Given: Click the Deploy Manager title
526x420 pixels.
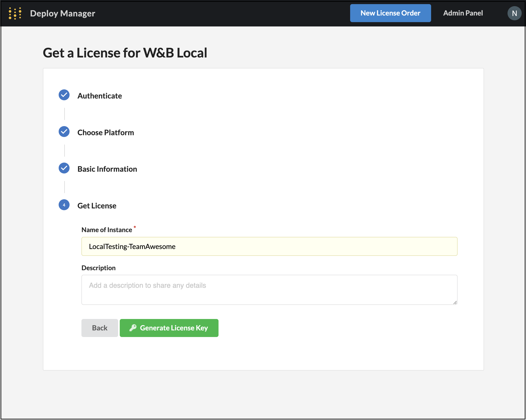Looking at the screenshot, I should (x=62, y=13).
